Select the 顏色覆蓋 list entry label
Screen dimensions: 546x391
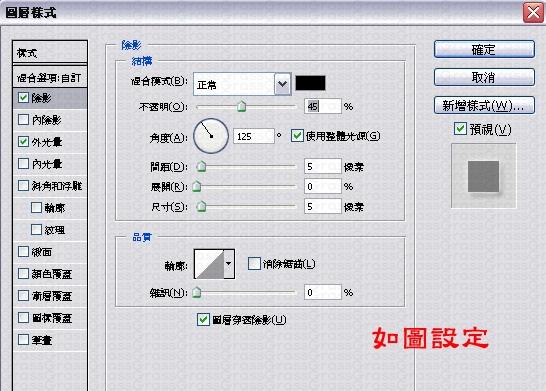point(52,274)
